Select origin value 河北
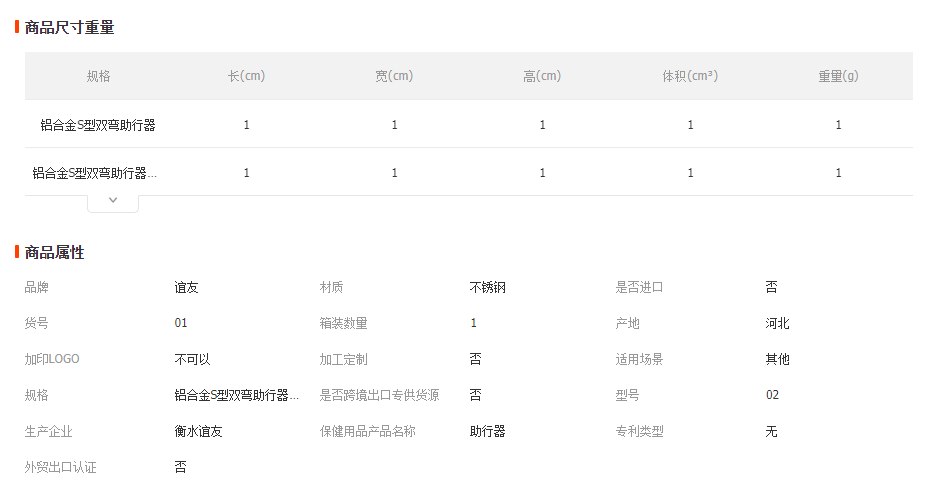935x483 pixels. [x=777, y=323]
